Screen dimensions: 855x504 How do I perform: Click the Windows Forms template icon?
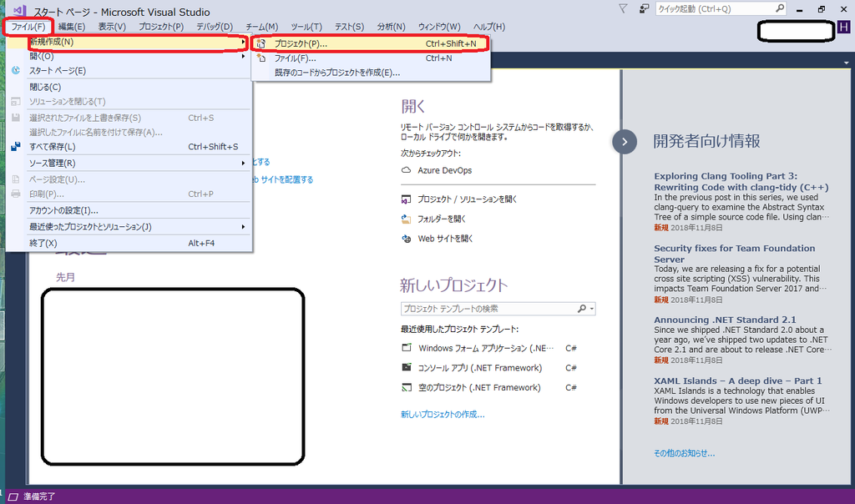coord(407,348)
